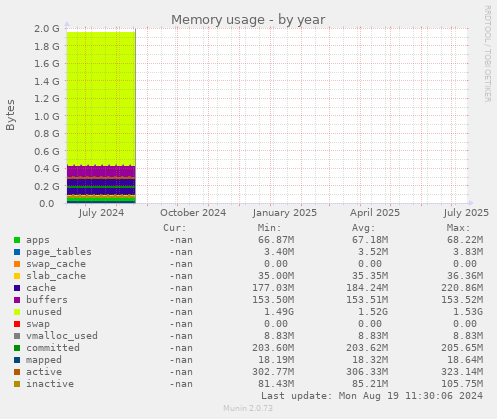Click the 'Munin 2.0.73' footer text
Image resolution: width=497 pixels, height=419 pixels.
[x=248, y=408]
